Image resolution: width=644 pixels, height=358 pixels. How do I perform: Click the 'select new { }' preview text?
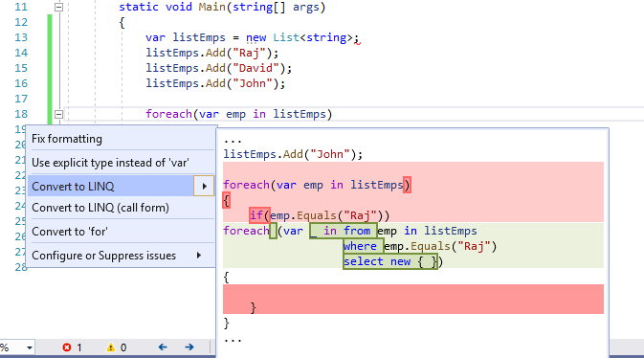click(x=390, y=261)
